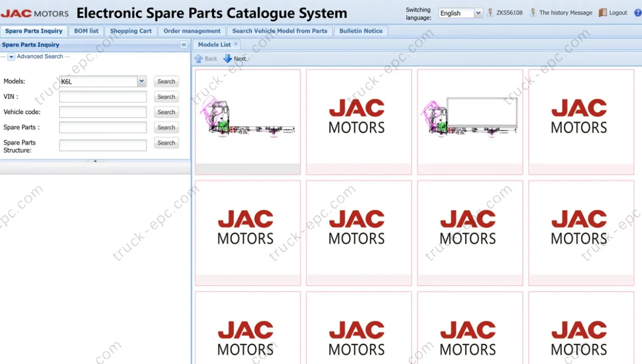642x364 pixels.
Task: Open the Shopping Cart tab
Action: (x=131, y=31)
